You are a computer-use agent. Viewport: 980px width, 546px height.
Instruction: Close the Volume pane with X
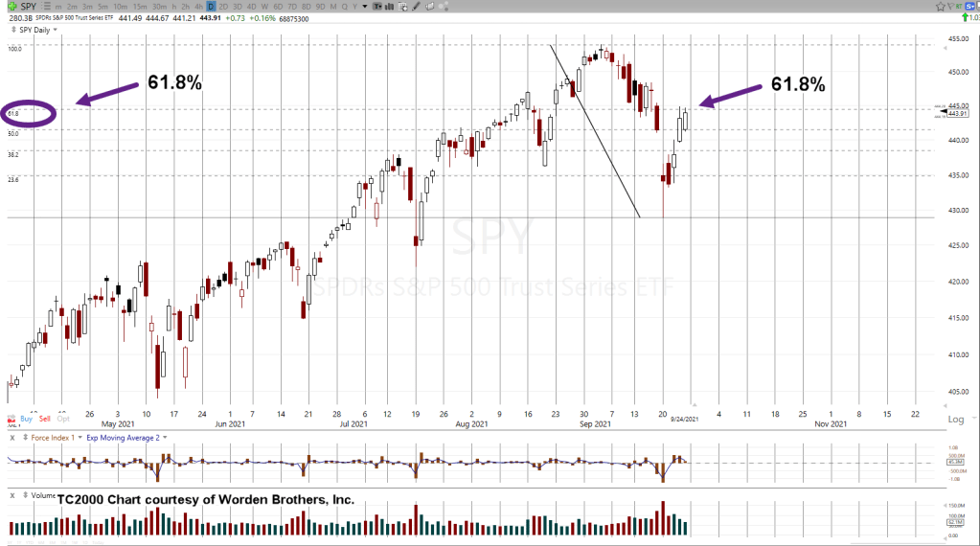click(x=12, y=495)
